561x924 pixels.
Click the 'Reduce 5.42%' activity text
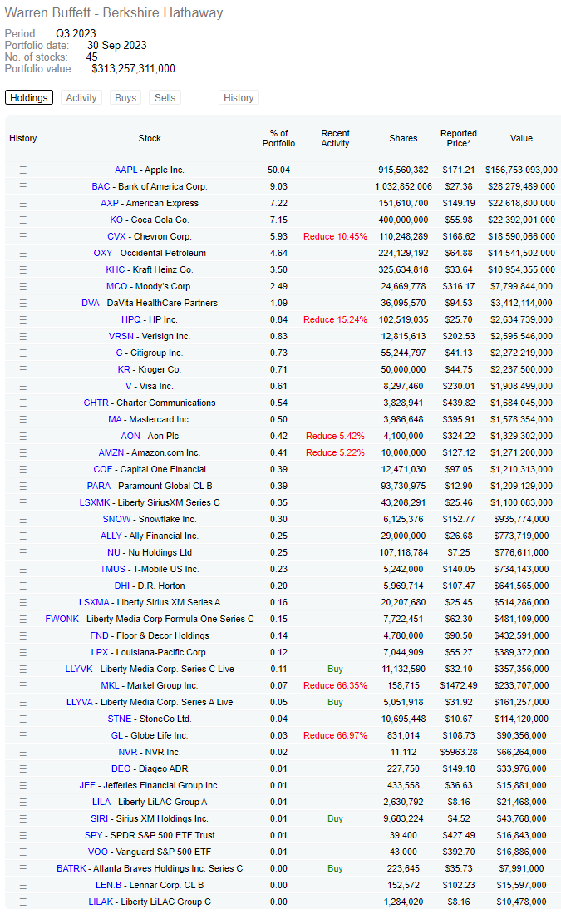(336, 436)
